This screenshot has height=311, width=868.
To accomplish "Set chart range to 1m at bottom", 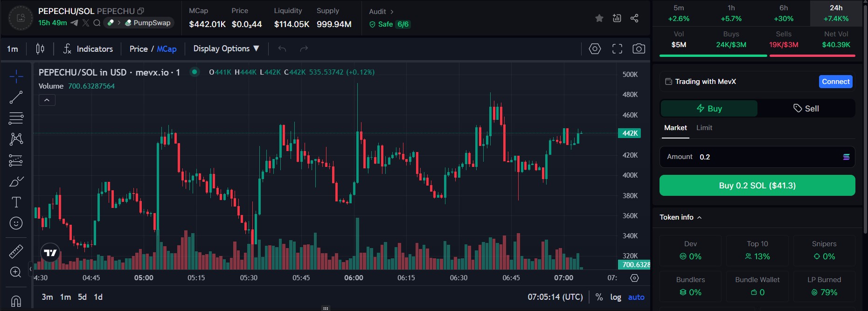I will [x=66, y=297].
